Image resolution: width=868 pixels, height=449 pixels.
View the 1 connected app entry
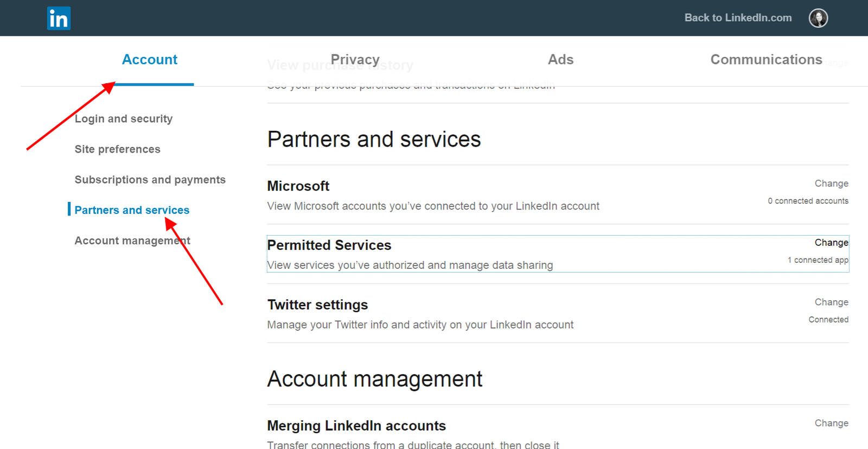click(818, 260)
